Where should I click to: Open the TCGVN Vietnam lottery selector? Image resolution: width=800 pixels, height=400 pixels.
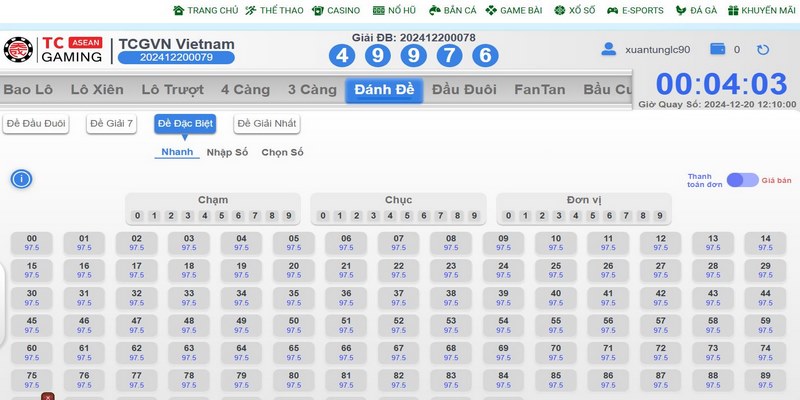(176, 44)
